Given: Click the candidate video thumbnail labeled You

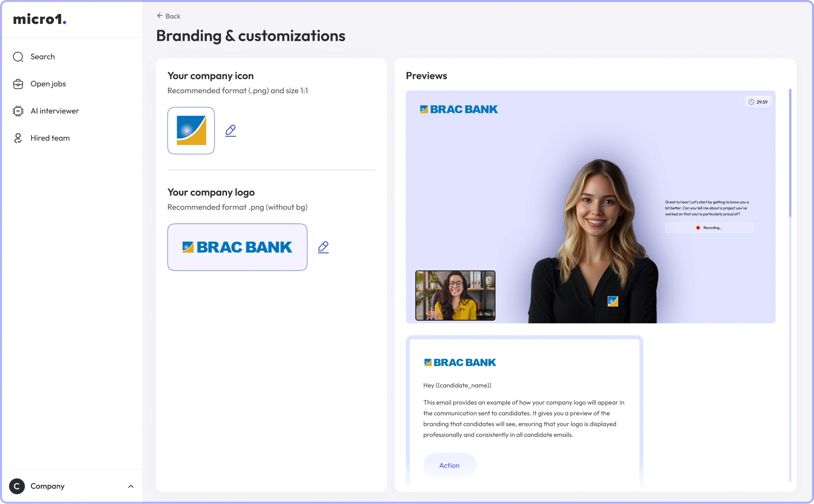Looking at the screenshot, I should click(x=455, y=295).
